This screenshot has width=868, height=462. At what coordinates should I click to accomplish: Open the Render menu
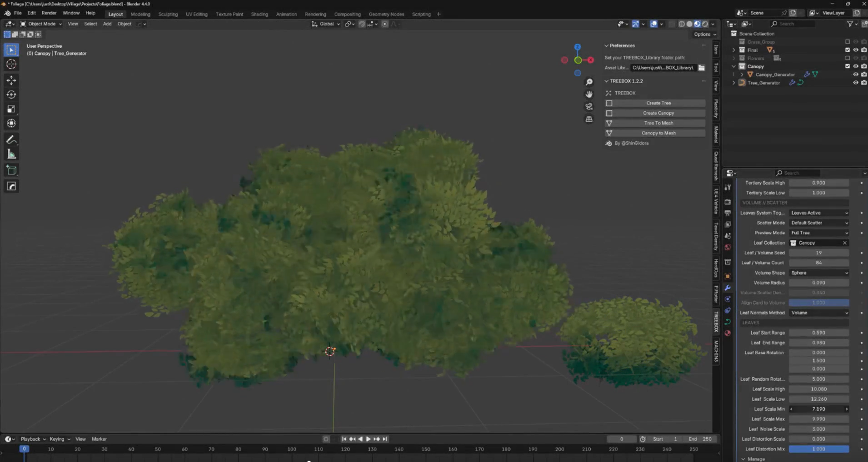pyautogui.click(x=49, y=13)
